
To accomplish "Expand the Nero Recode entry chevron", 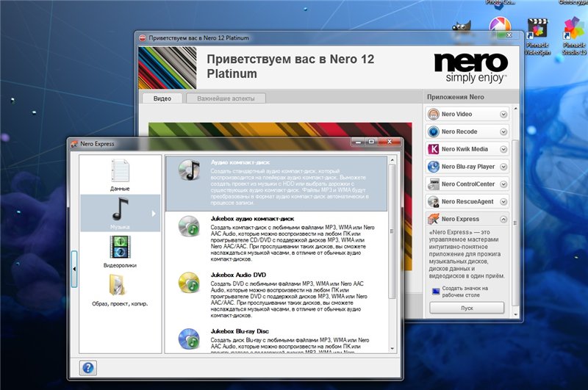I will (x=503, y=132).
